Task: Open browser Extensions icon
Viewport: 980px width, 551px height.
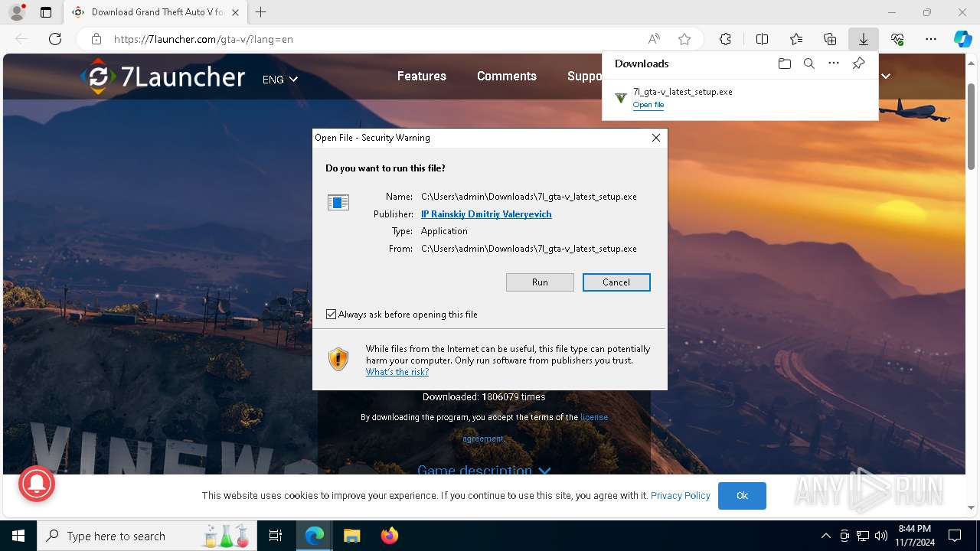Action: click(725, 39)
